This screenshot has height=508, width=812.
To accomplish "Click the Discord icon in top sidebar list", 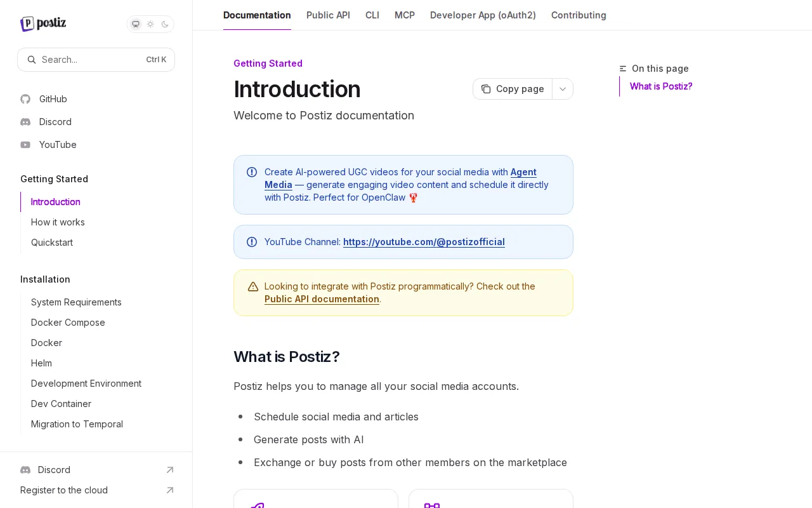I will (25, 122).
